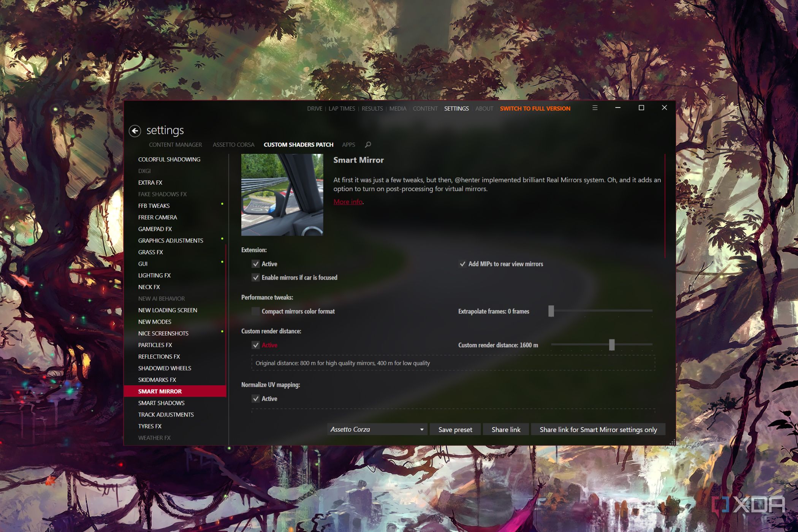Minimize the Content Manager window
The image size is (798, 532).
[618, 108]
